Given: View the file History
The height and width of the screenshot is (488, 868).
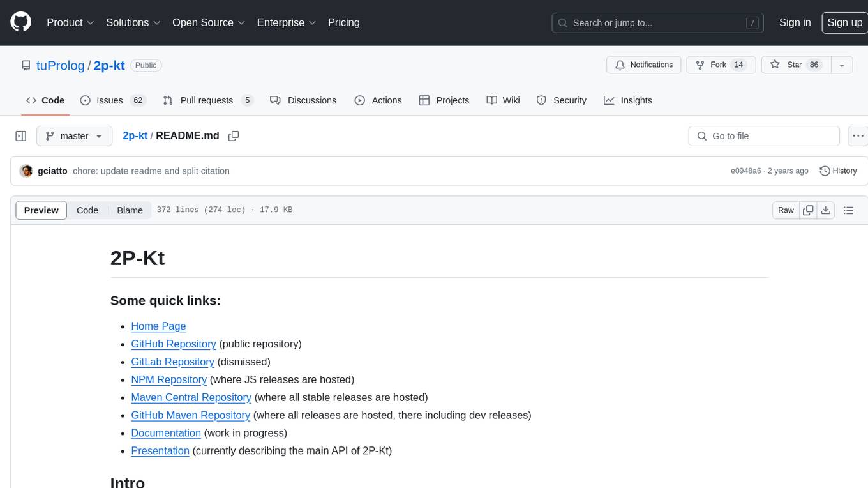Looking at the screenshot, I should [838, 171].
